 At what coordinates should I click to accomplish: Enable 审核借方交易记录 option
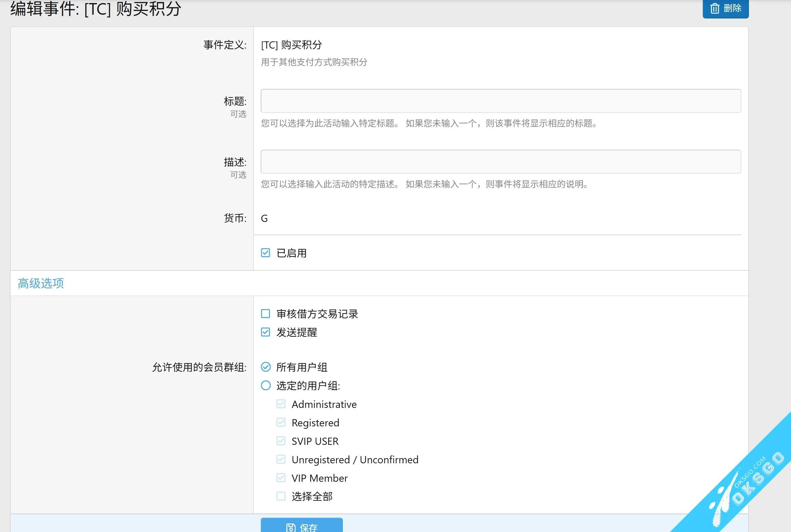point(265,313)
